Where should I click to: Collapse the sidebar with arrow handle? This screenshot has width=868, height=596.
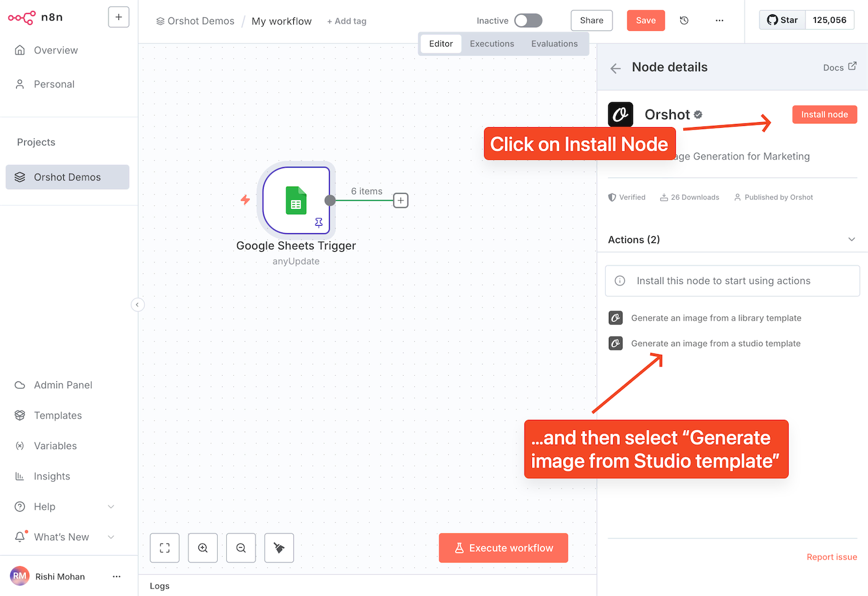click(x=138, y=305)
